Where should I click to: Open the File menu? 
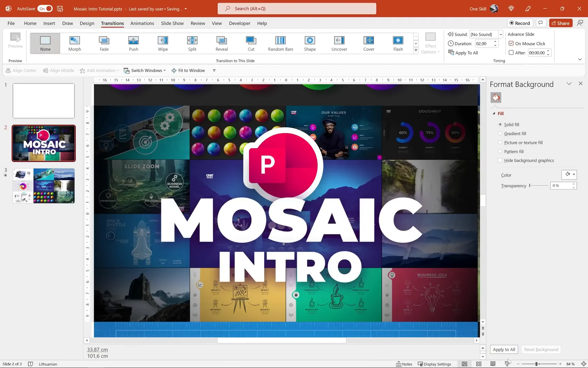(11, 23)
